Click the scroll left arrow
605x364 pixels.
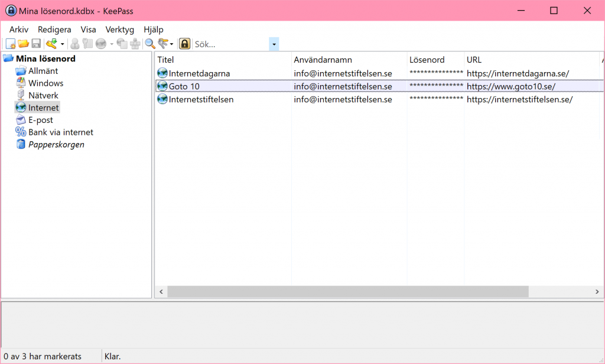tap(161, 291)
